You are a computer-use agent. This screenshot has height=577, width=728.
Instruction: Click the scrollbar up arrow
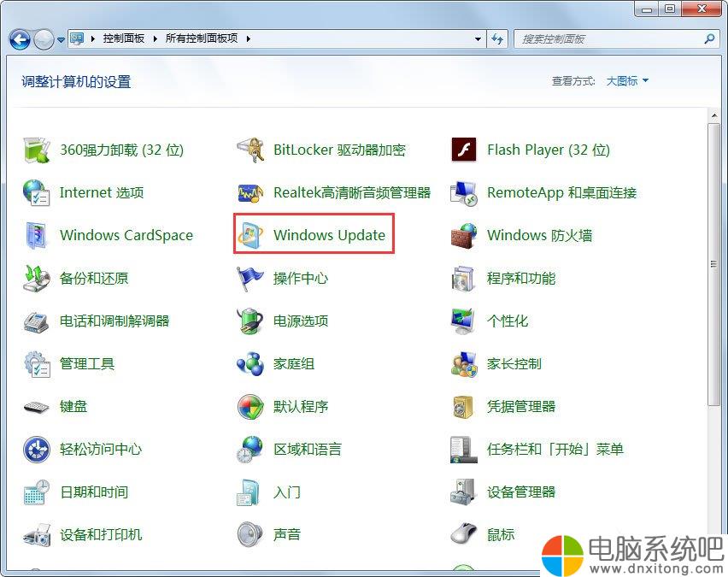click(x=713, y=115)
